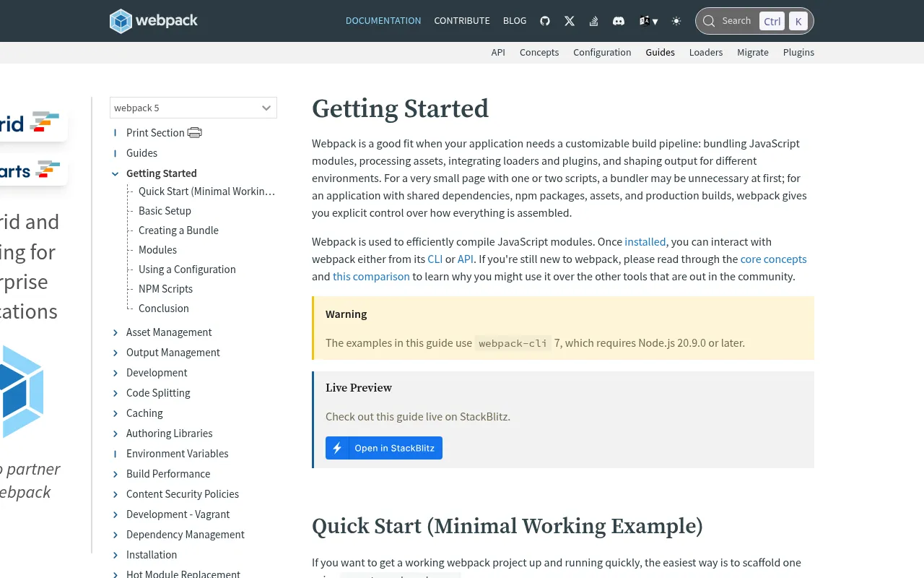Screen dimensions: 924x578
Task: Click the Open in StackBlitz button
Action: coord(384,448)
